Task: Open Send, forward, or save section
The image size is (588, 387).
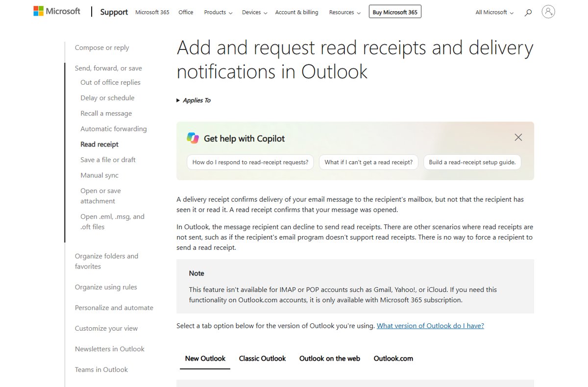Action: point(108,68)
